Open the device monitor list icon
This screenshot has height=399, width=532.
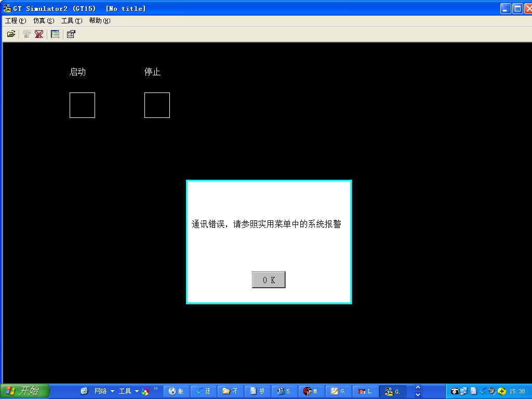point(55,34)
